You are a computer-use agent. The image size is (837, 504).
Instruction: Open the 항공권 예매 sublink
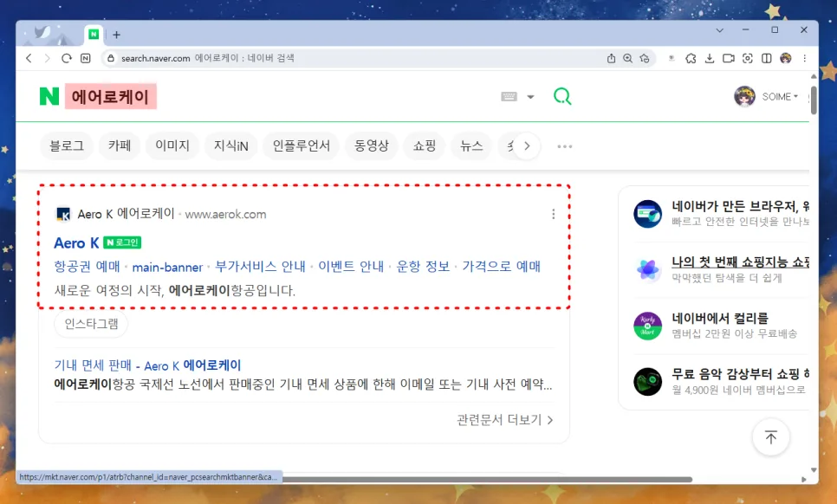(87, 267)
